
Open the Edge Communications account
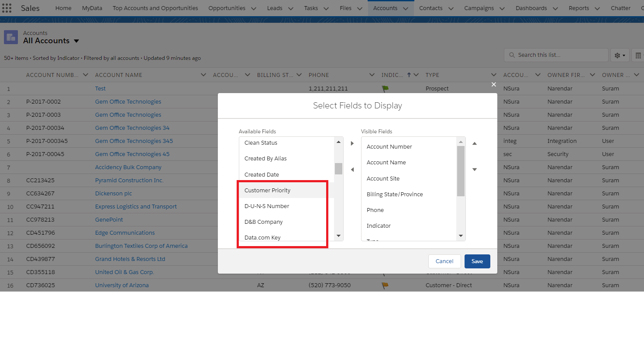[125, 233]
